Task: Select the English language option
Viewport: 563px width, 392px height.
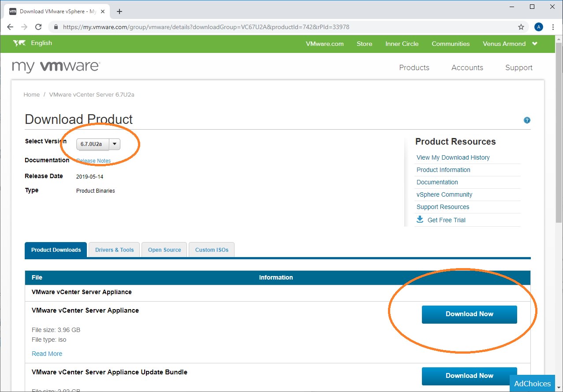Action: [41, 43]
